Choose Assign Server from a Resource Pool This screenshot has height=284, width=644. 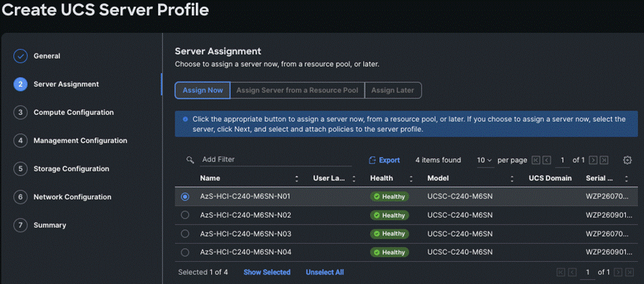pyautogui.click(x=297, y=90)
